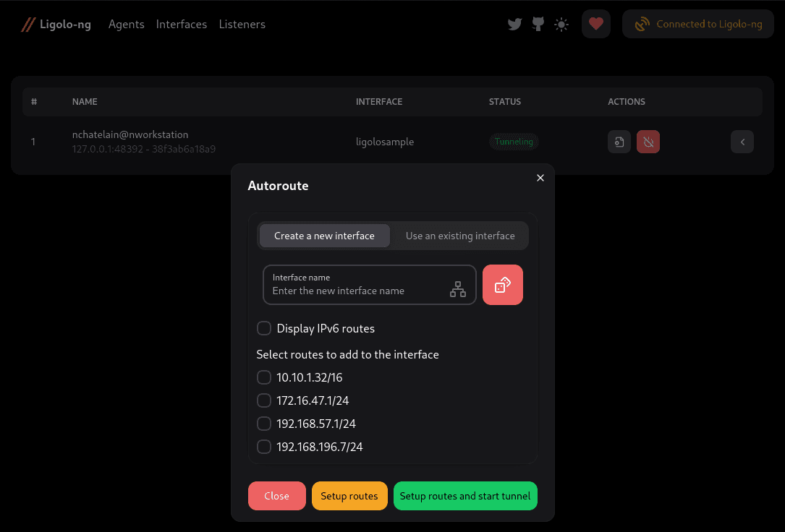785x532 pixels.
Task: Click the INTERFACE column header
Action: click(x=379, y=101)
